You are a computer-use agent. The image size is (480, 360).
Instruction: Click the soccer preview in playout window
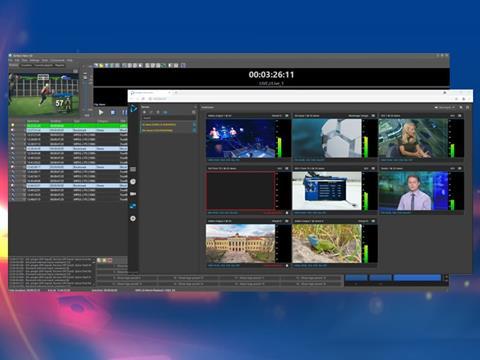click(x=44, y=95)
